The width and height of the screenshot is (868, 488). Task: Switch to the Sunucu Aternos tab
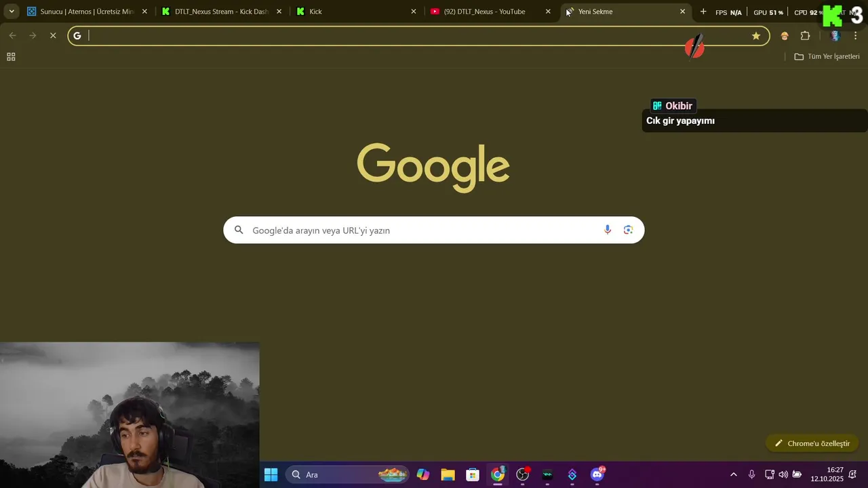[86, 12]
